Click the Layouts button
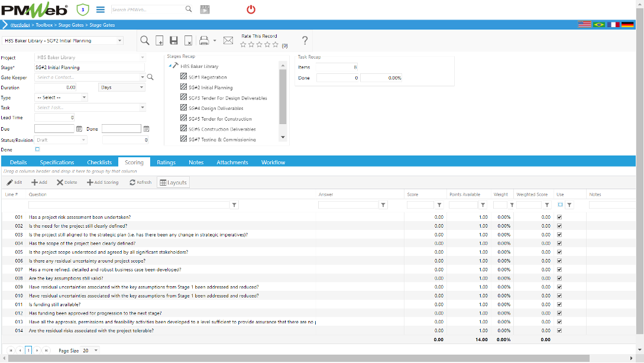 (x=173, y=182)
